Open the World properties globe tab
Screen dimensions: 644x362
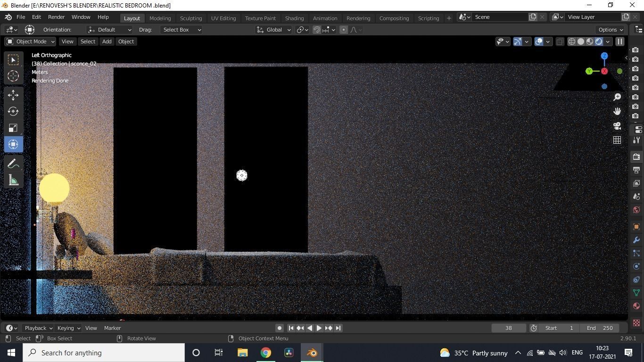tap(636, 210)
